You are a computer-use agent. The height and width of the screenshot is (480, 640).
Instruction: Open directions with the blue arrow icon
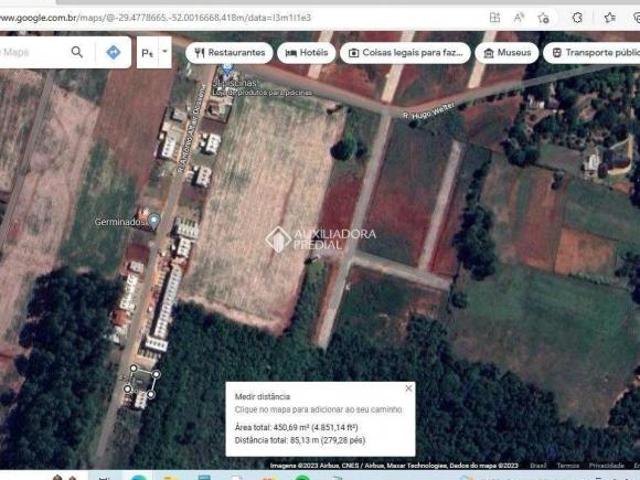click(113, 52)
